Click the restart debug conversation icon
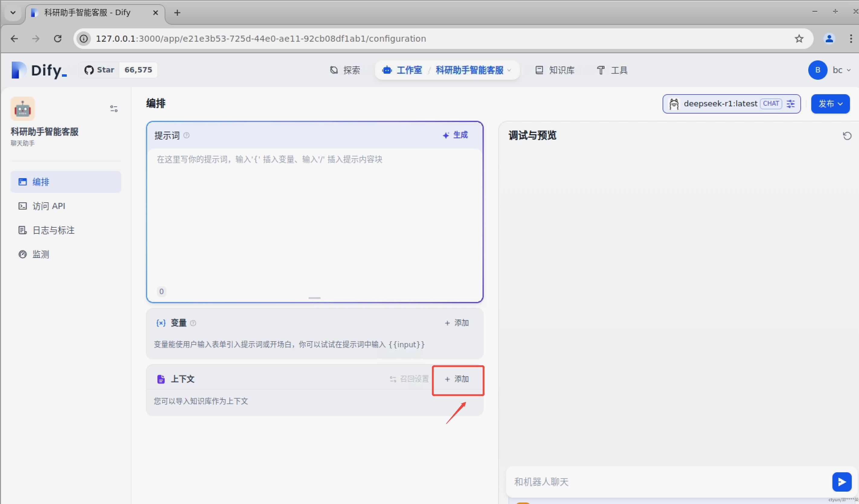 click(847, 136)
